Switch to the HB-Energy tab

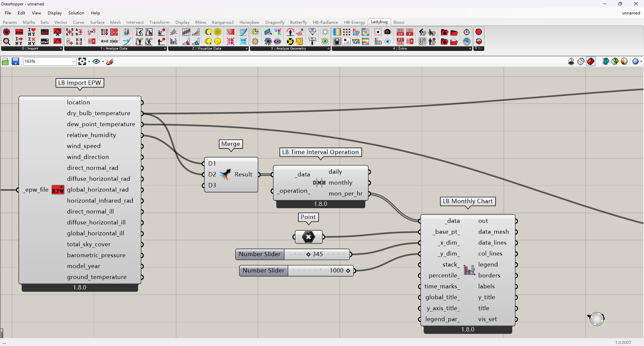click(x=354, y=22)
